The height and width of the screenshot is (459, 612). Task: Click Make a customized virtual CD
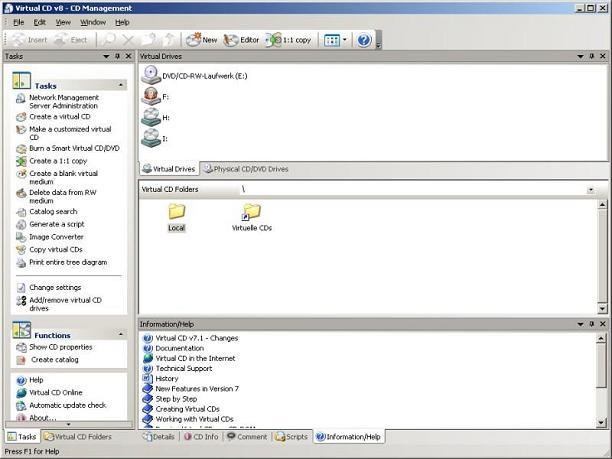[70, 133]
